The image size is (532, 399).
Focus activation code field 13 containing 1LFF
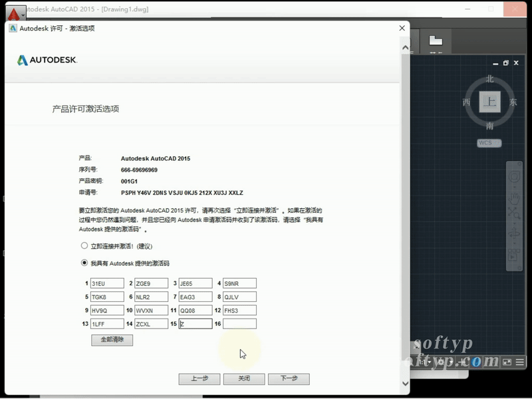[x=107, y=324]
